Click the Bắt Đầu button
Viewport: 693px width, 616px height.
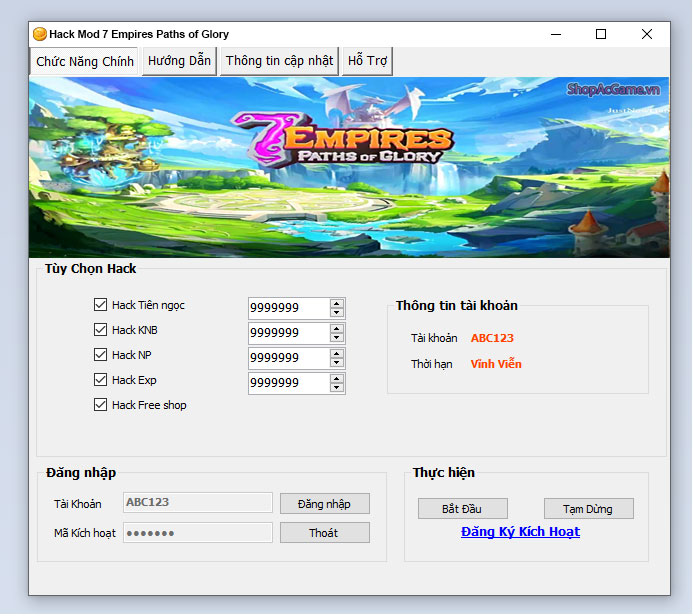[463, 509]
